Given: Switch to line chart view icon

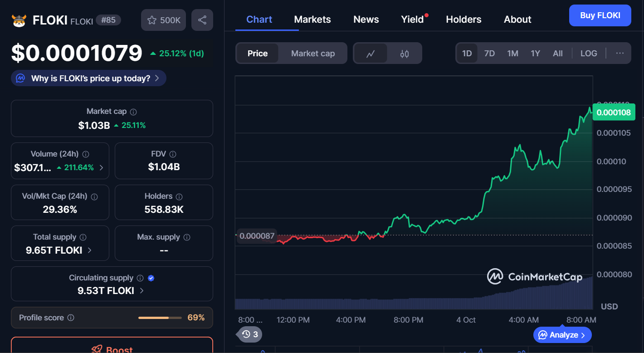Looking at the screenshot, I should [371, 54].
